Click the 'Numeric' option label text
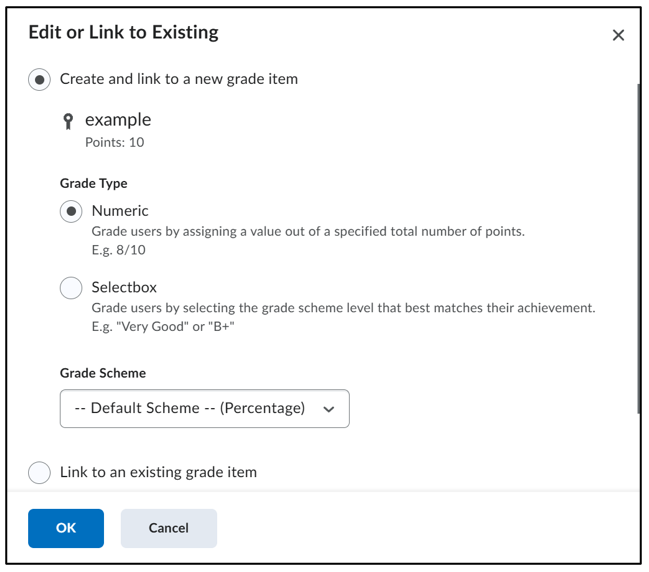Image resolution: width=649 pixels, height=572 pixels. click(x=120, y=211)
